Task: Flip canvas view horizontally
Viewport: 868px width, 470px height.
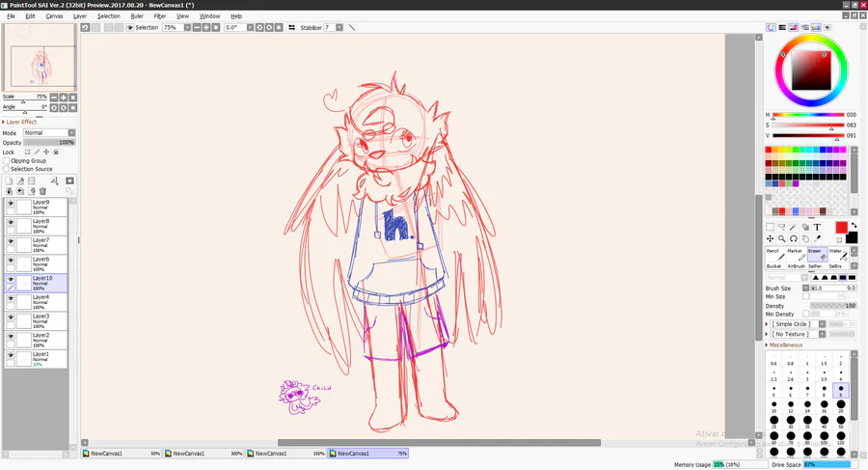Action: [x=291, y=27]
